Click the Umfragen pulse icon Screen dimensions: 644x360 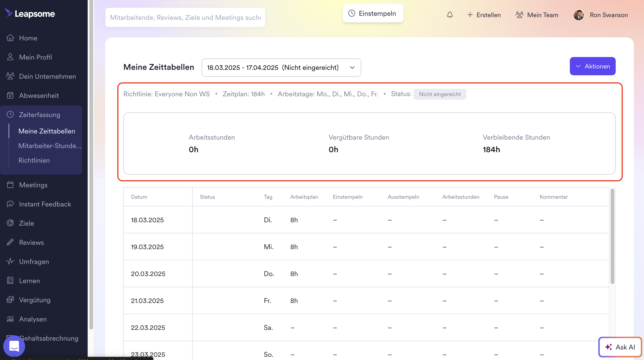[x=10, y=261]
